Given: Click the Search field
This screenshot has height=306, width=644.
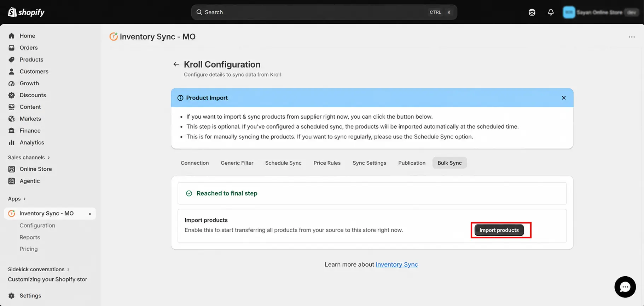Looking at the screenshot, I should (x=324, y=12).
